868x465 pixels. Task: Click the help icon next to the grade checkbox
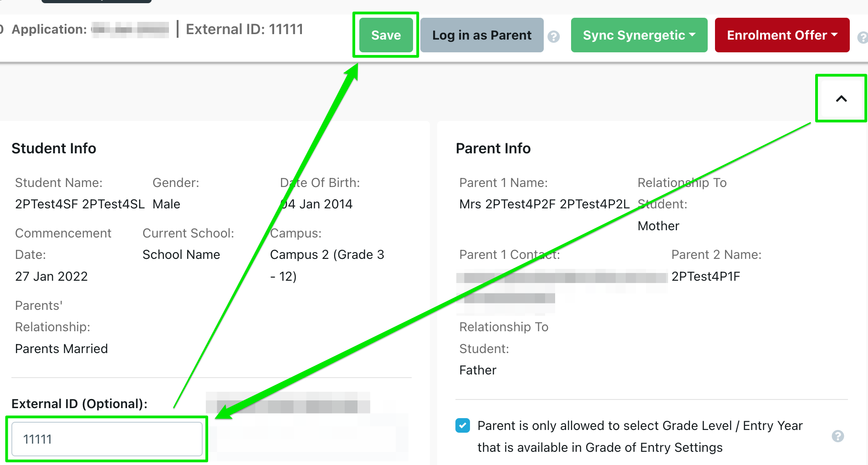tap(837, 436)
